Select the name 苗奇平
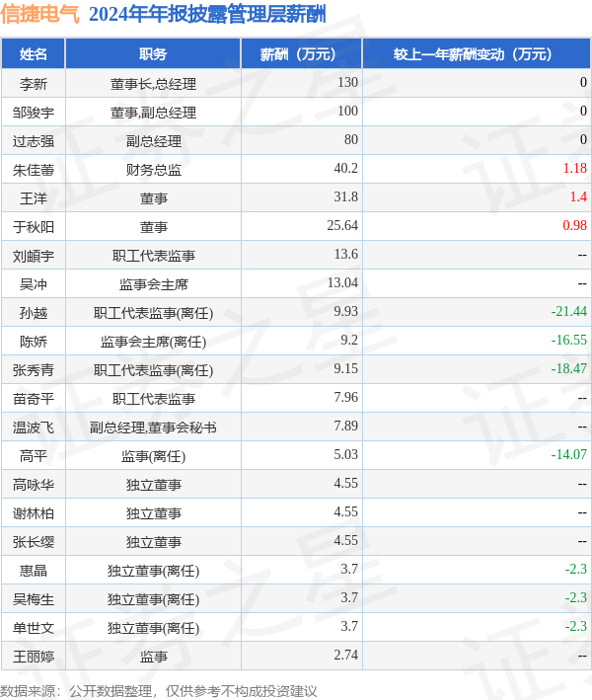The width and height of the screenshot is (592, 700). [34, 398]
